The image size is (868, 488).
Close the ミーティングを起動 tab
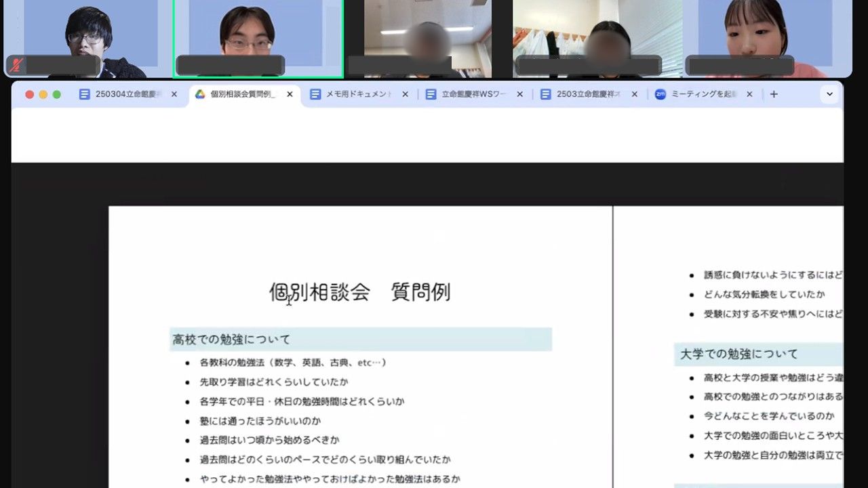click(x=749, y=94)
